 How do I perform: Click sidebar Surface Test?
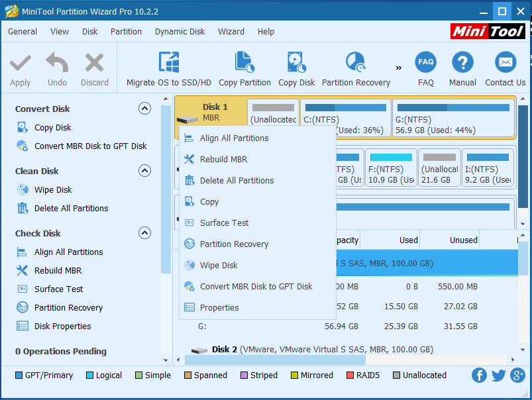point(50,289)
